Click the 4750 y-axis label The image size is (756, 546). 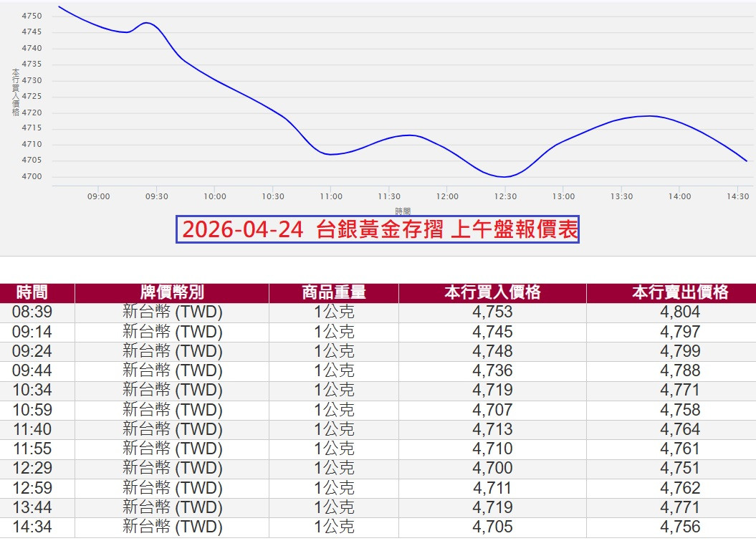click(32, 16)
